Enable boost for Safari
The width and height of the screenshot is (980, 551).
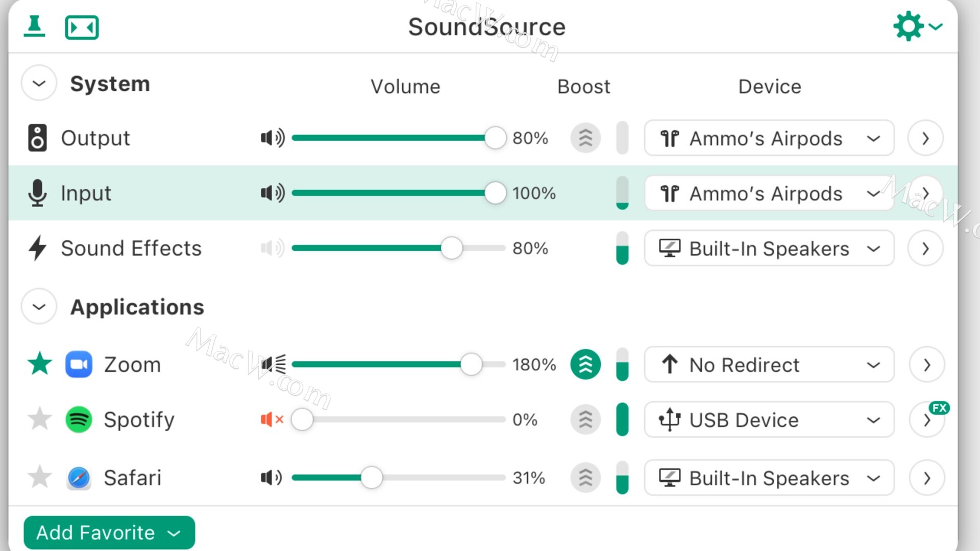(x=585, y=478)
